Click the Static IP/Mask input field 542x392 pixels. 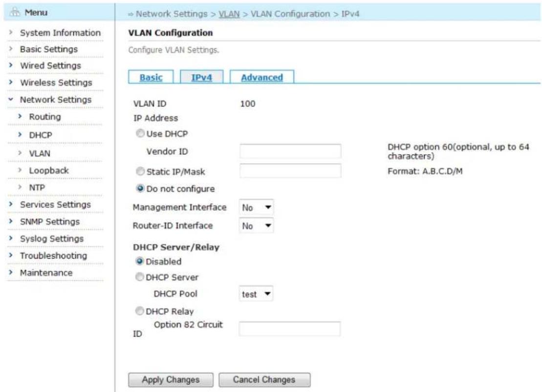[290, 170]
